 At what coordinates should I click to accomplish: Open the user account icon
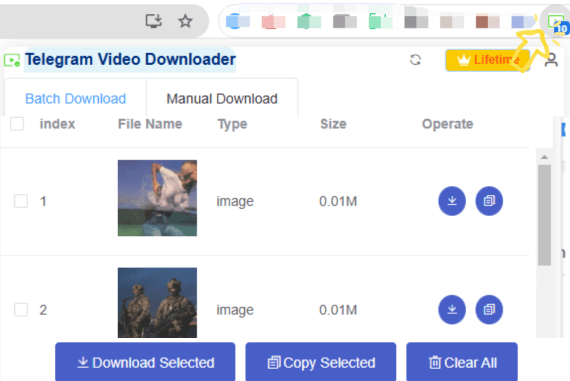click(551, 60)
